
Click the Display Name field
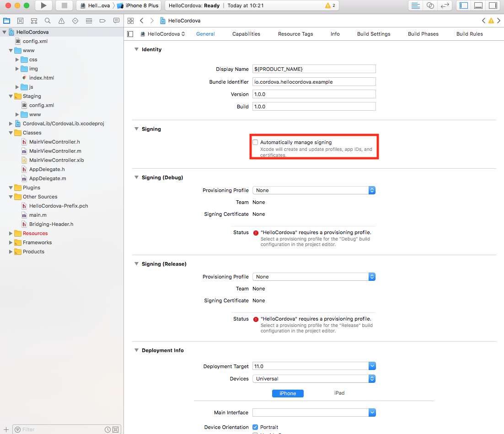(x=314, y=69)
